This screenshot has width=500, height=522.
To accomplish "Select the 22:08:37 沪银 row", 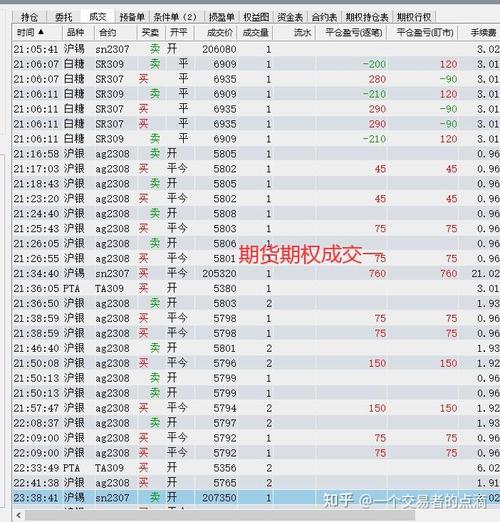I will (256, 423).
